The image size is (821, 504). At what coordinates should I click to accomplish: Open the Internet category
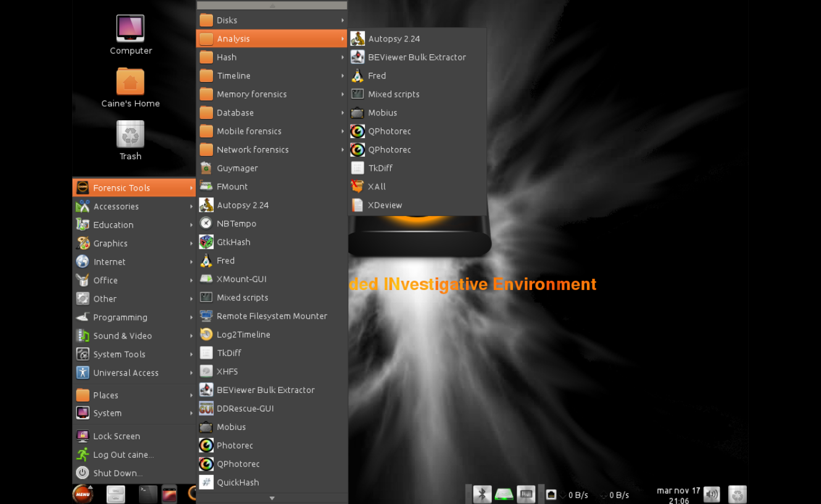134,262
